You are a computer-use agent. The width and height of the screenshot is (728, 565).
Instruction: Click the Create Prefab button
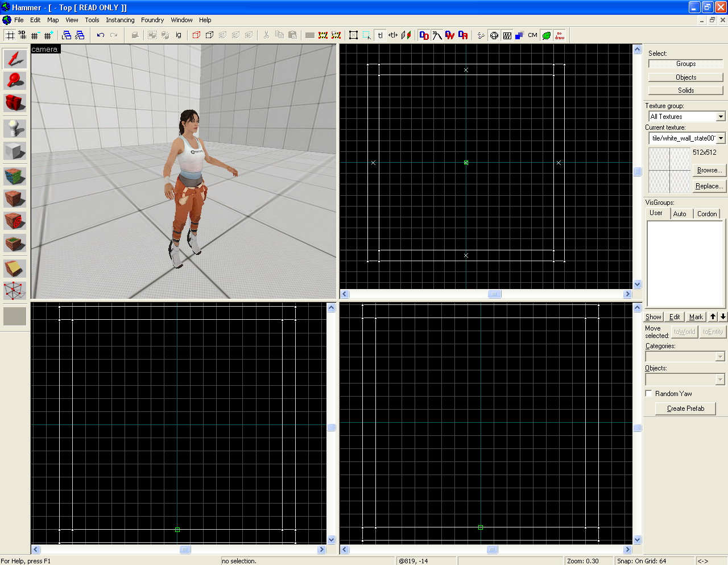point(685,409)
